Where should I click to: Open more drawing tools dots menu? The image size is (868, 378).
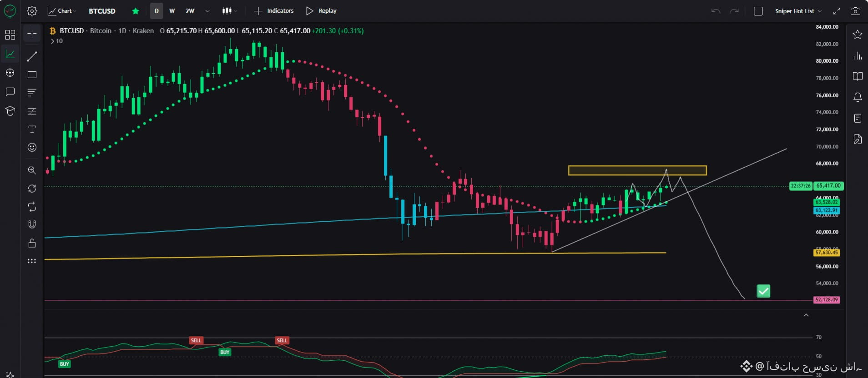32,261
